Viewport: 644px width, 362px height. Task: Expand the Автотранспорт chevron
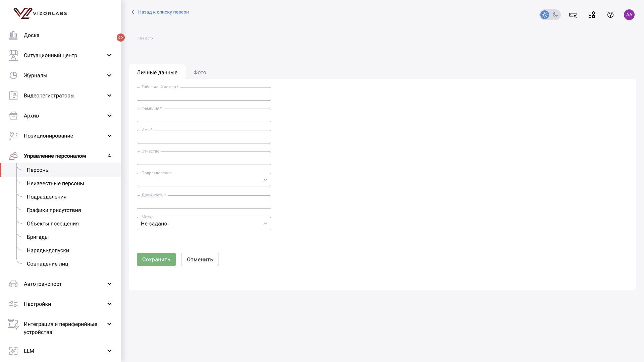coord(109,284)
